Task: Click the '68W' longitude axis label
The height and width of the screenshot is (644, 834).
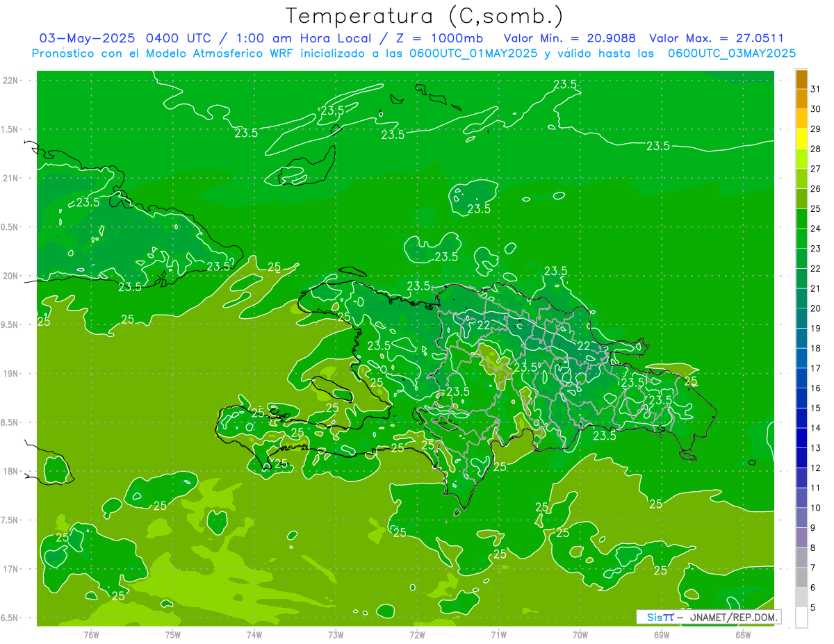Action: pyautogui.click(x=743, y=634)
